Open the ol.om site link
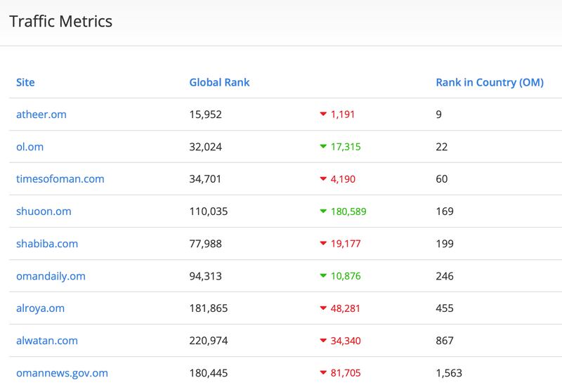The image size is (562, 392). 30,147
